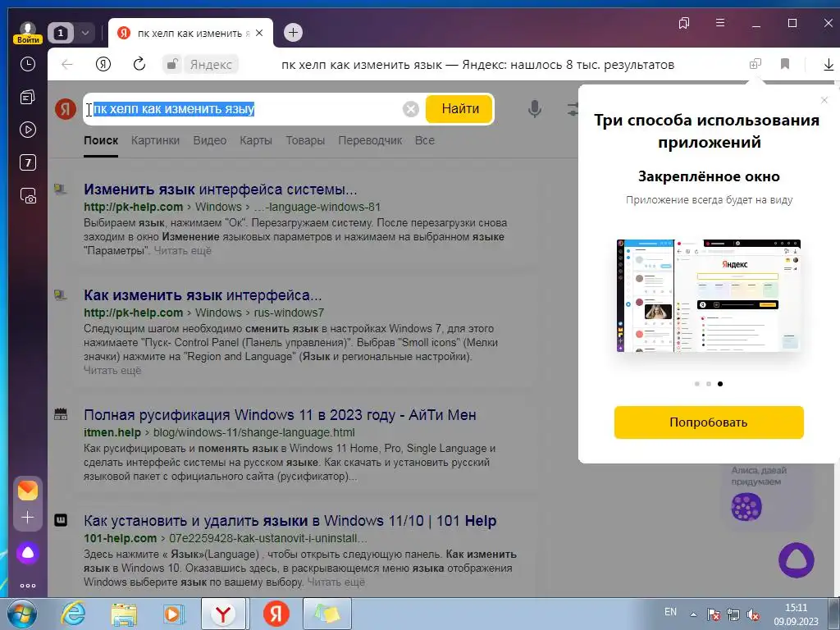Click the Yandex Я home button in toolbar
The width and height of the screenshot is (840, 630).
pyautogui.click(x=103, y=64)
